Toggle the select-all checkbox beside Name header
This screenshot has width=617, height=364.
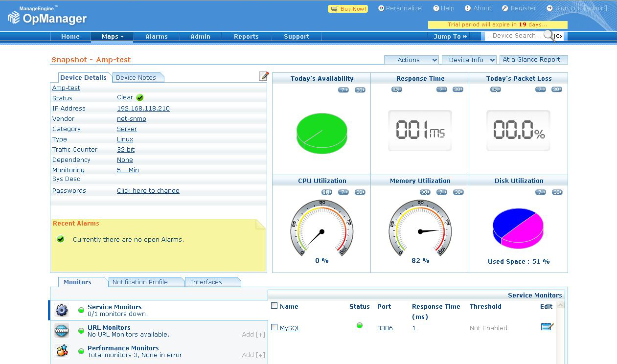[x=274, y=306]
